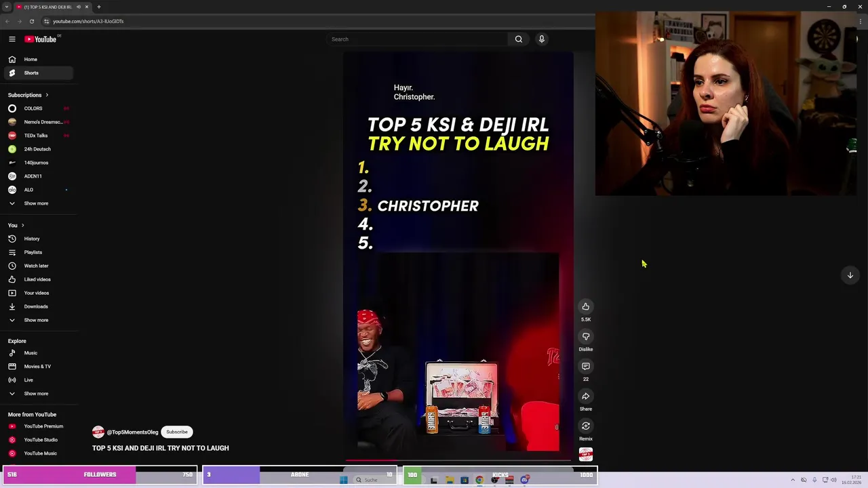868x488 pixels.
Task: Open ADEN11 subscription channel
Action: click(x=37, y=176)
